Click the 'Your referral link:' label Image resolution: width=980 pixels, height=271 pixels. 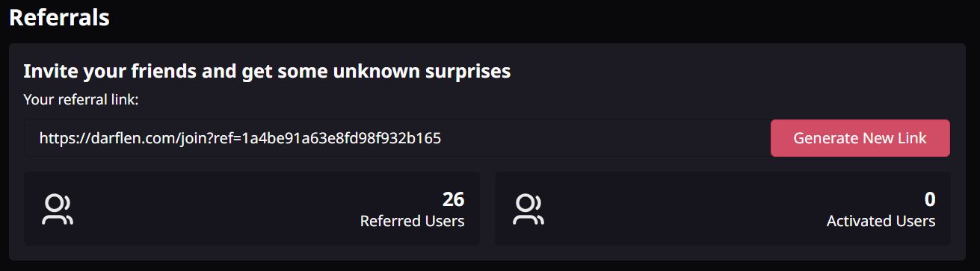tap(81, 99)
